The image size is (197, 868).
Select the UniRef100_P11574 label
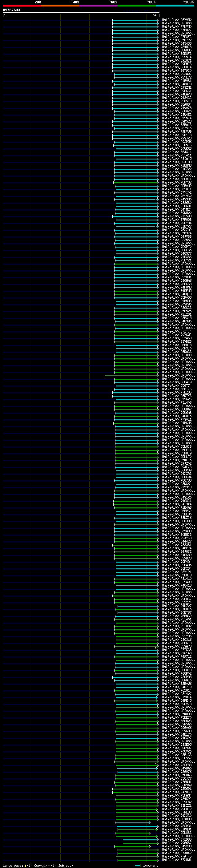coord(176,118)
